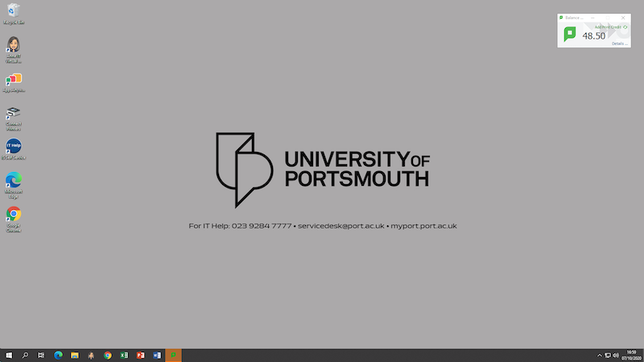Click the Windows Start button
The image size is (644, 362).
pyautogui.click(x=9, y=356)
